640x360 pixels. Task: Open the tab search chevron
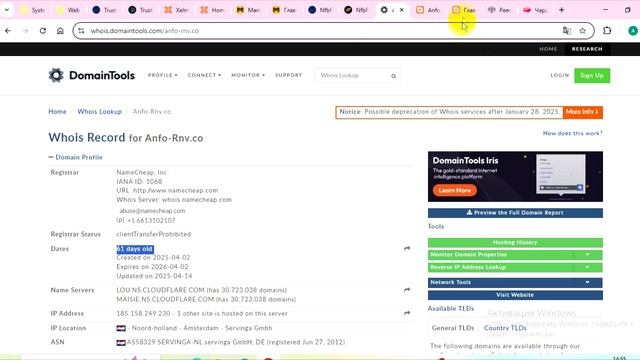[x=7, y=10]
